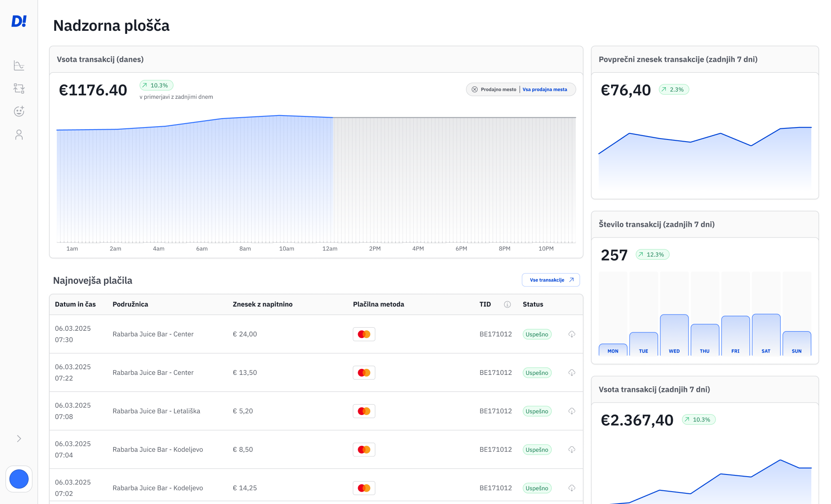The width and height of the screenshot is (831, 504).
Task: Click the 12.3% change badge on transaction count
Action: (x=652, y=254)
